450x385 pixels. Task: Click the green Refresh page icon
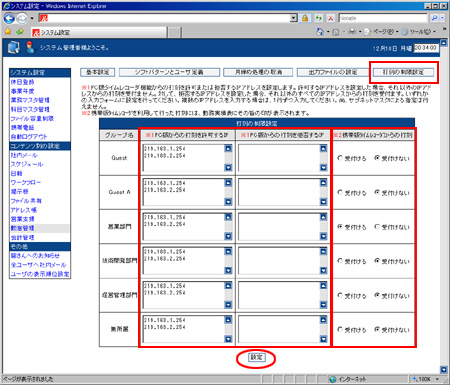tap(318, 18)
